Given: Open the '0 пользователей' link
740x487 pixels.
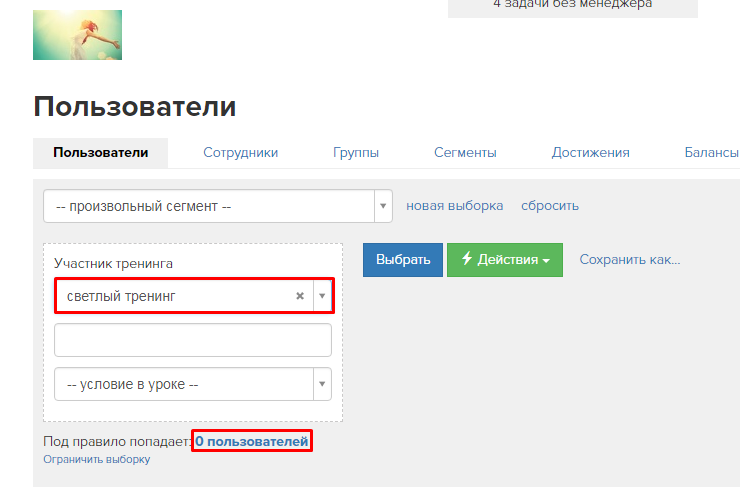Looking at the screenshot, I should [x=252, y=441].
